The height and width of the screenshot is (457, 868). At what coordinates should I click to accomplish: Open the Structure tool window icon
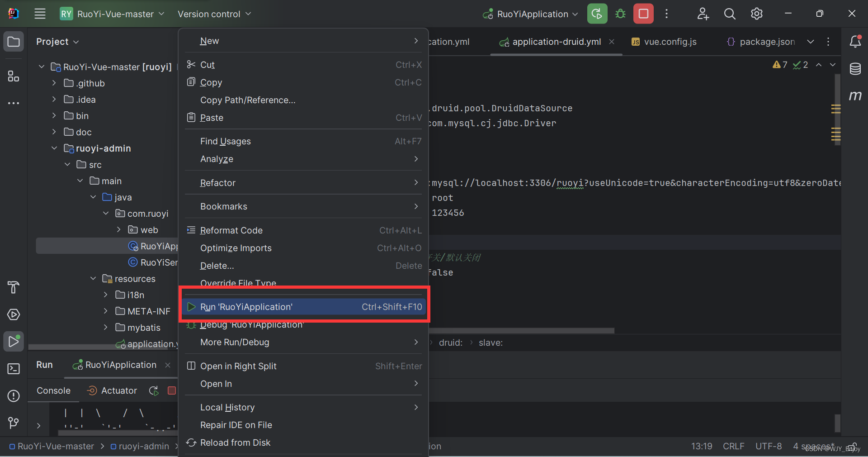14,76
